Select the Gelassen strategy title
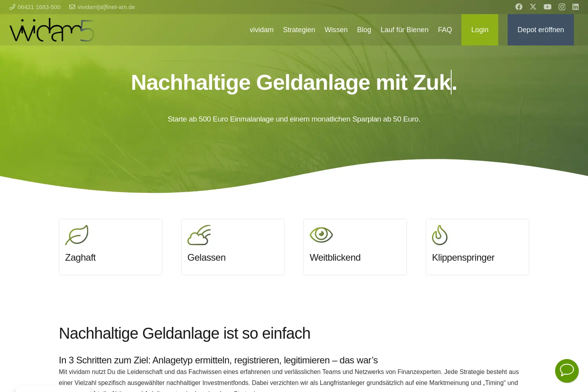The width and height of the screenshot is (588, 392). (x=207, y=258)
